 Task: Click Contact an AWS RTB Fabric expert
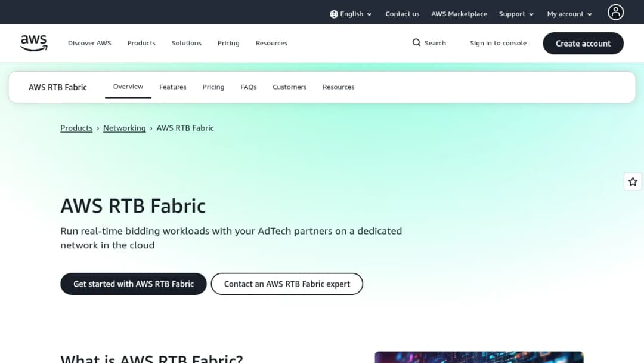(287, 284)
